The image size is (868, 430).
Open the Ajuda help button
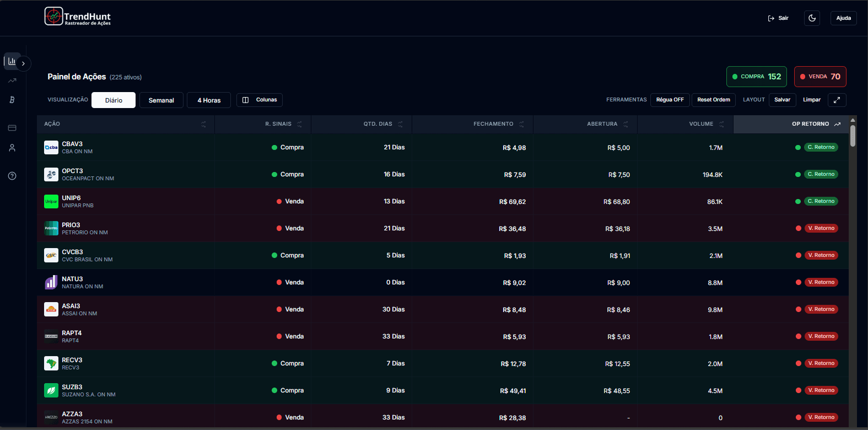(x=843, y=18)
